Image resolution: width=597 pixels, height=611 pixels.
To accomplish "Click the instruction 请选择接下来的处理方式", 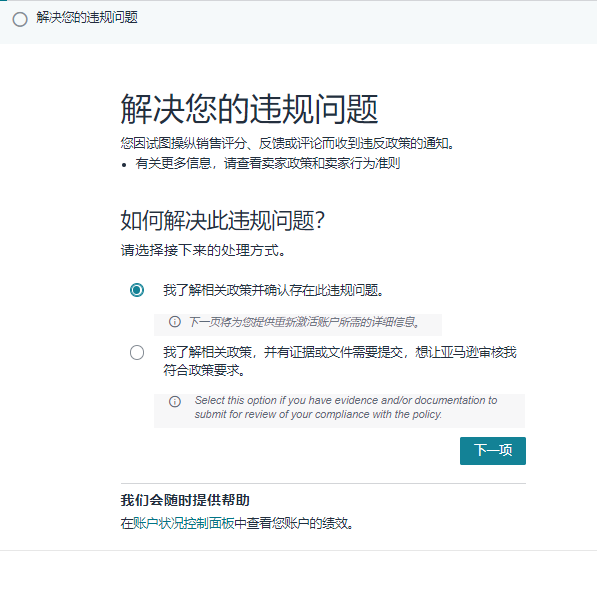I will [203, 250].
